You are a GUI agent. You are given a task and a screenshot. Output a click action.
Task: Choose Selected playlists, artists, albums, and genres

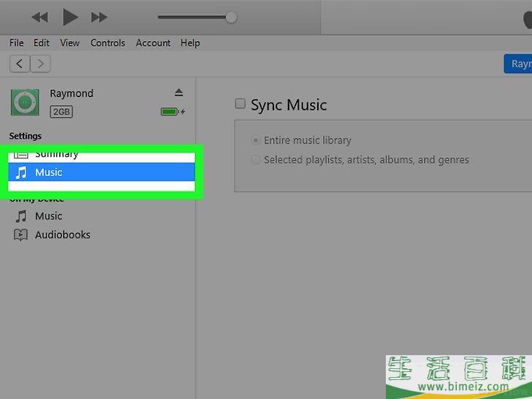256,159
